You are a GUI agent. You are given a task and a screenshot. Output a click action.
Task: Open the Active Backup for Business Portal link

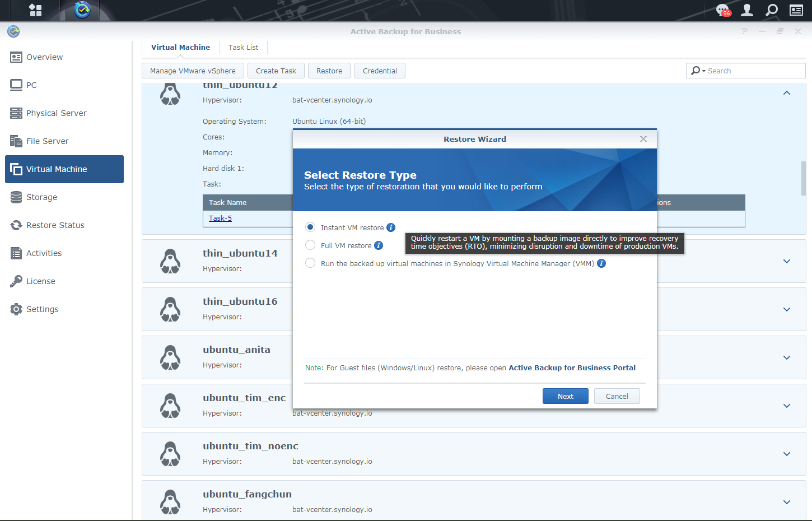[x=572, y=368]
